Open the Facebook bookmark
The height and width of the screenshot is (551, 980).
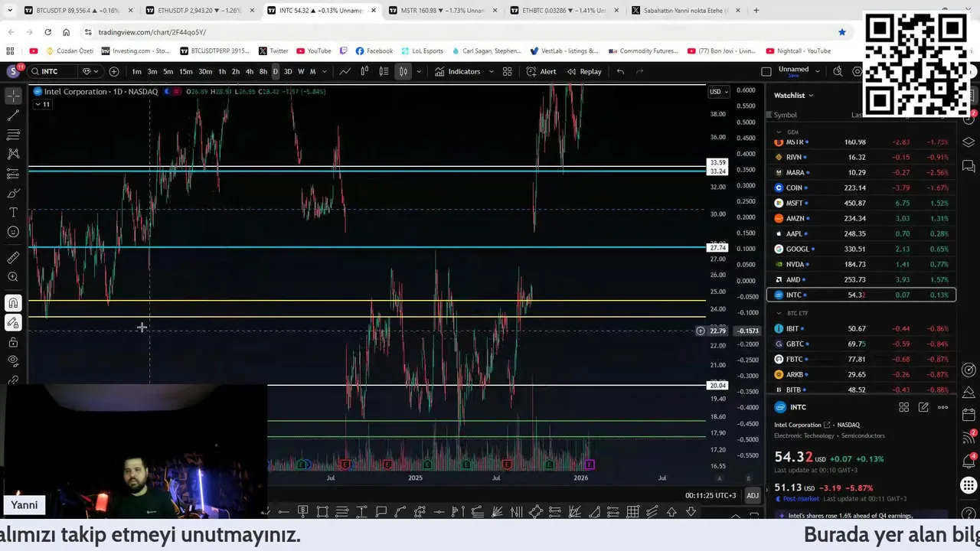coord(374,51)
